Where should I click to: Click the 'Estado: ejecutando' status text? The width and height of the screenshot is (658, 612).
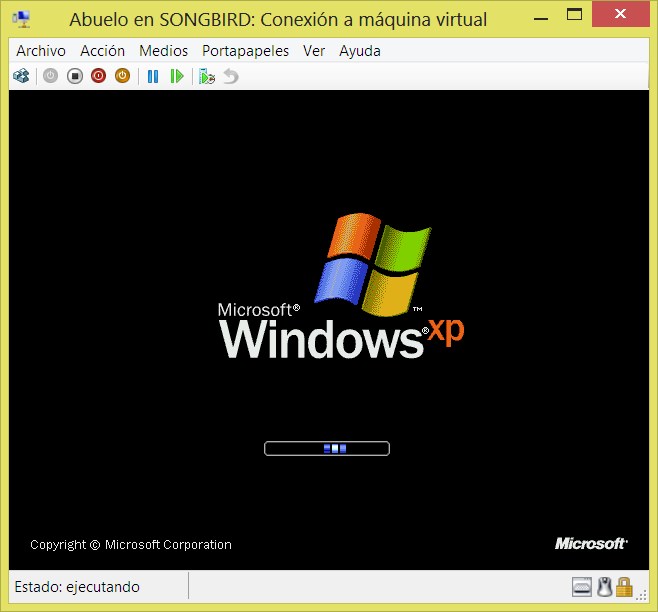tap(77, 587)
